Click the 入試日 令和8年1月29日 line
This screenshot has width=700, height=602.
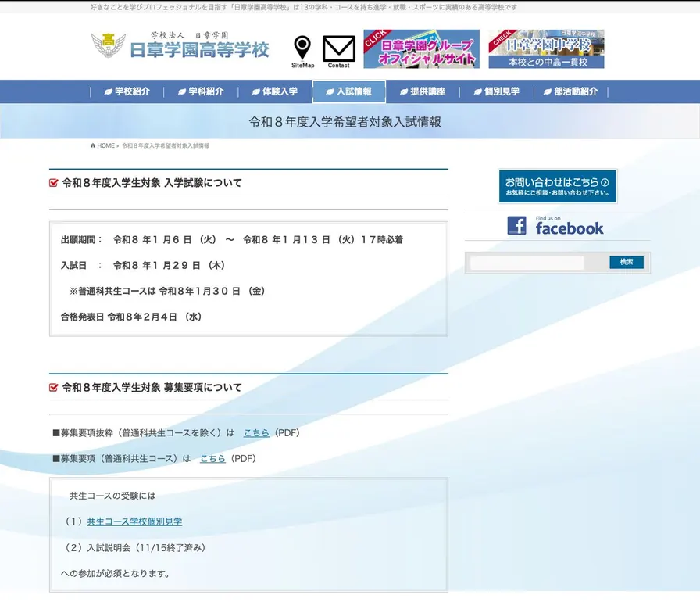143,265
